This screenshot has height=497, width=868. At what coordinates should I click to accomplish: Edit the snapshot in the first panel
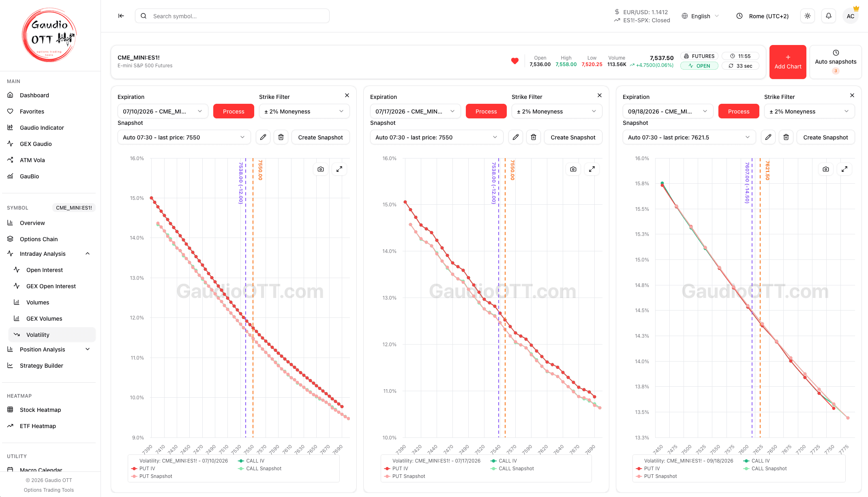263,137
